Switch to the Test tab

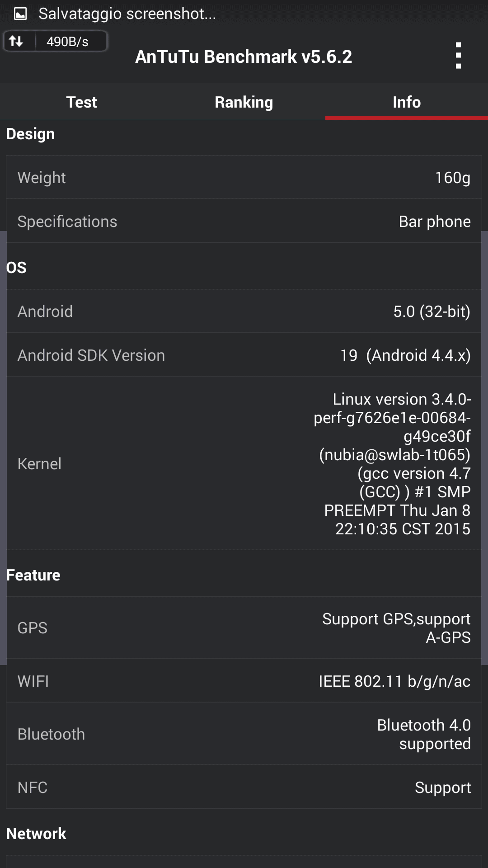pos(81,102)
